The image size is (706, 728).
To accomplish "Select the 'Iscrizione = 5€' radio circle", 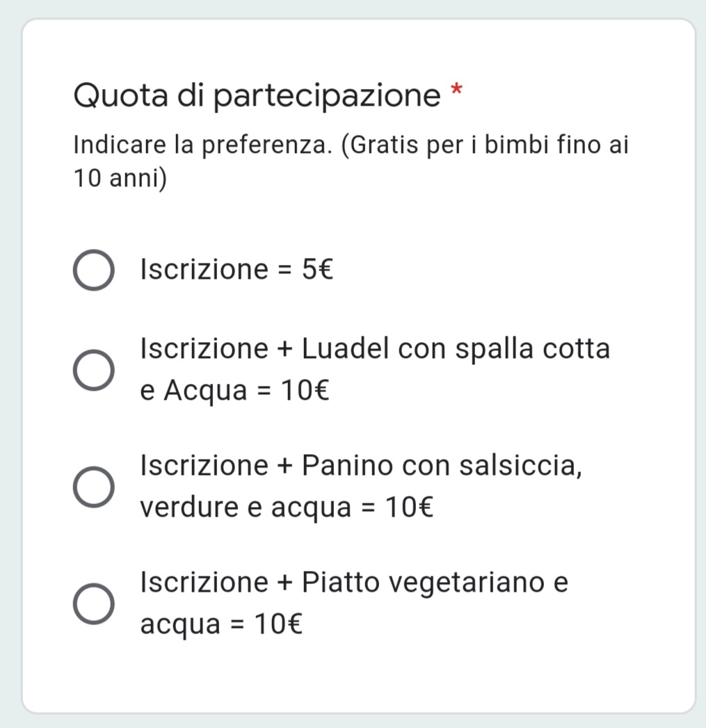I will coord(94,270).
